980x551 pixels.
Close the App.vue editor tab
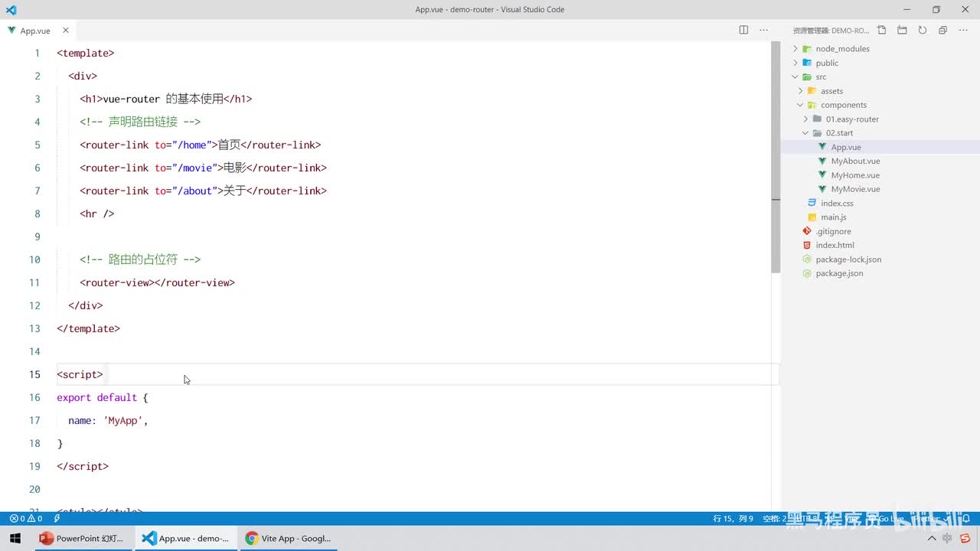click(66, 31)
